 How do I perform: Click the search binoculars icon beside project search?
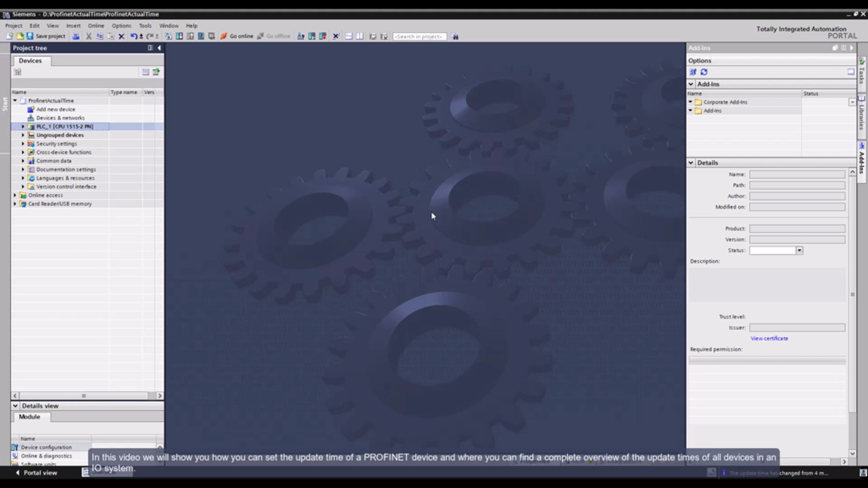pyautogui.click(x=455, y=36)
